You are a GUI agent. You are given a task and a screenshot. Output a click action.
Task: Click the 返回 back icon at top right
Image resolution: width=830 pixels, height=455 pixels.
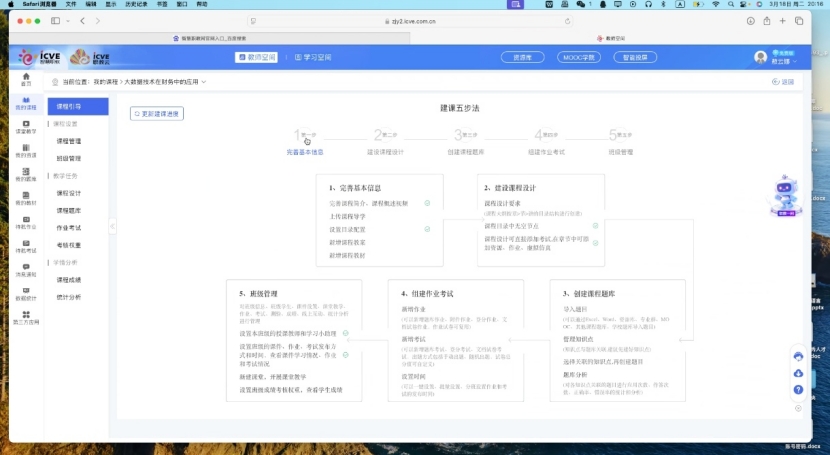pyautogui.click(x=783, y=81)
